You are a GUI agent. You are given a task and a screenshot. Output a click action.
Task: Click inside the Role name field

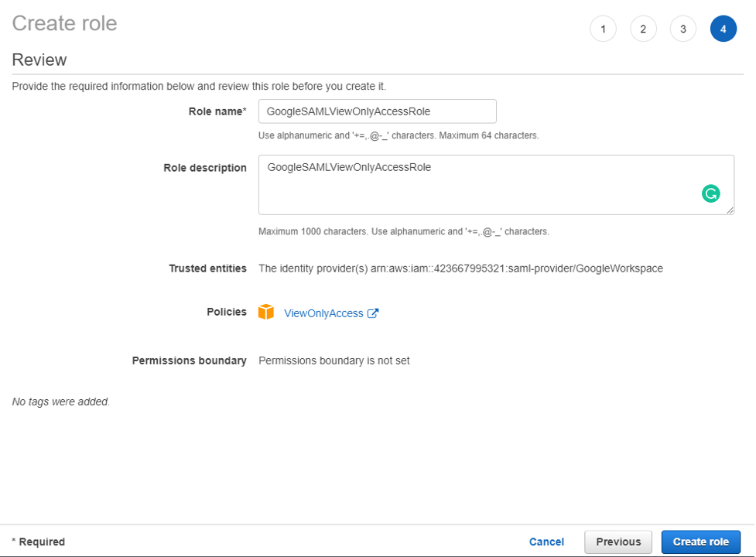point(377,111)
